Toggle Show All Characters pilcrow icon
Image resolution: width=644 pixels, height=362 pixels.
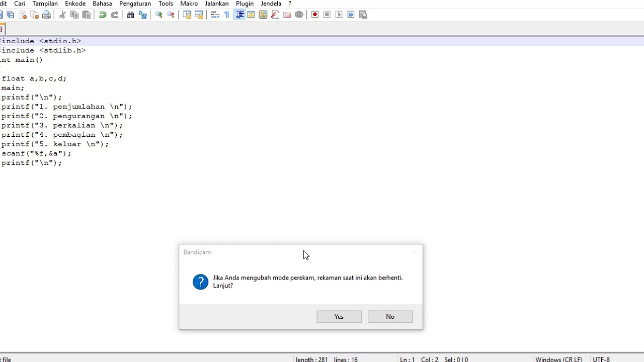pos(227,15)
